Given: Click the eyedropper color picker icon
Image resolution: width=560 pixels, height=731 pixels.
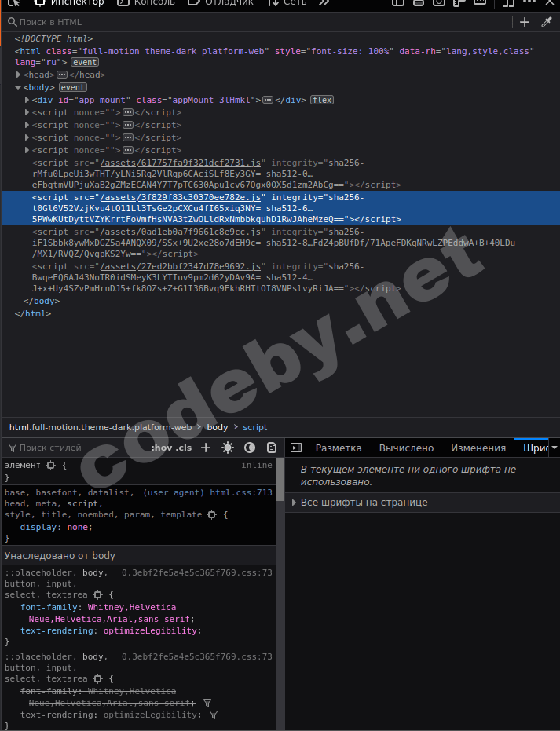Looking at the screenshot, I should (547, 22).
